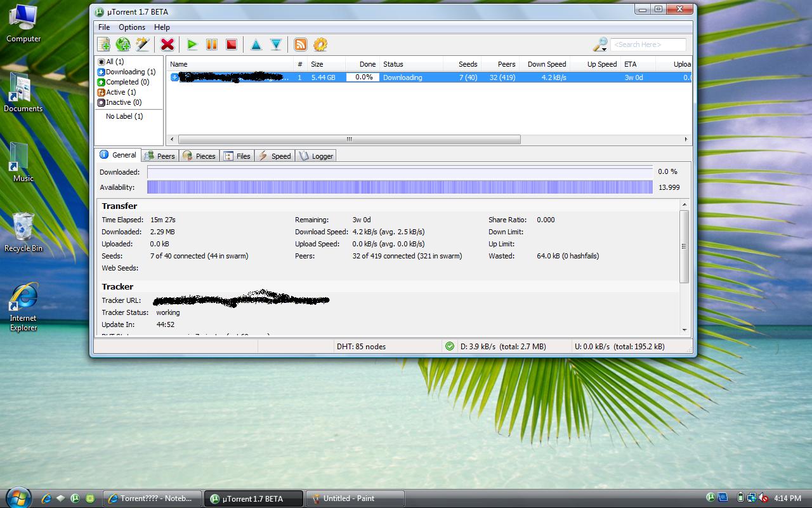Click the U: 0.0 kB/s upload status
The height and width of the screenshot is (508, 812).
620,347
